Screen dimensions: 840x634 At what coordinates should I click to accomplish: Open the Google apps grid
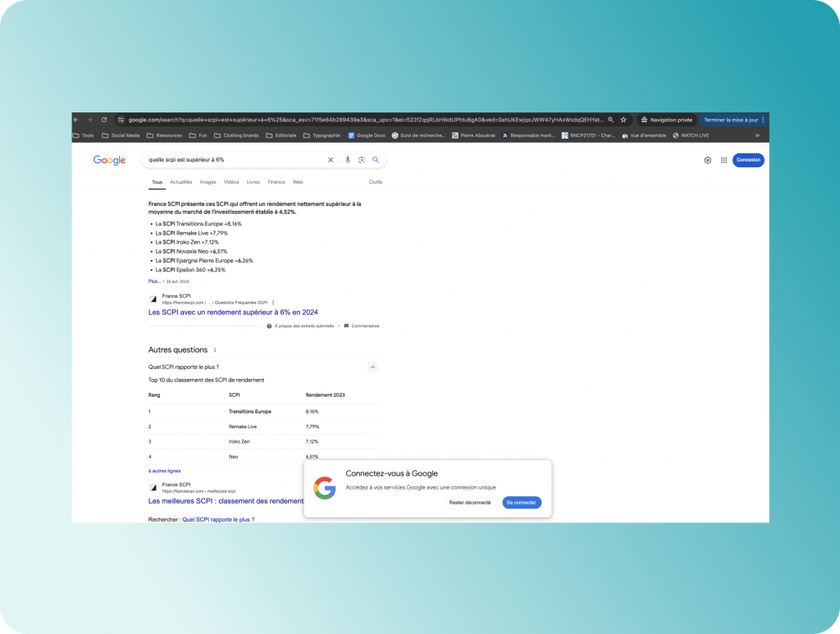tap(724, 160)
